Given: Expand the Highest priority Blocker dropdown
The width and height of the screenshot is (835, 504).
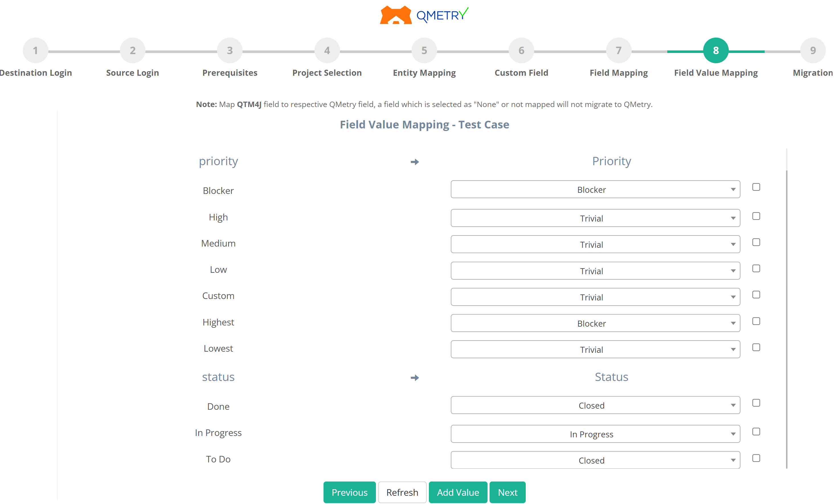Looking at the screenshot, I should coord(595,323).
